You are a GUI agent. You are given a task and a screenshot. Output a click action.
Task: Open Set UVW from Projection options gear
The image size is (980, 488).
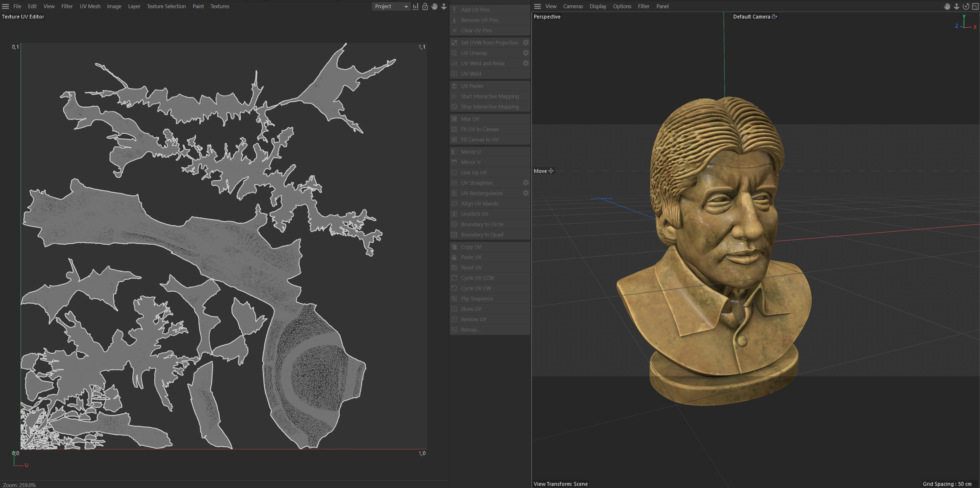[526, 43]
